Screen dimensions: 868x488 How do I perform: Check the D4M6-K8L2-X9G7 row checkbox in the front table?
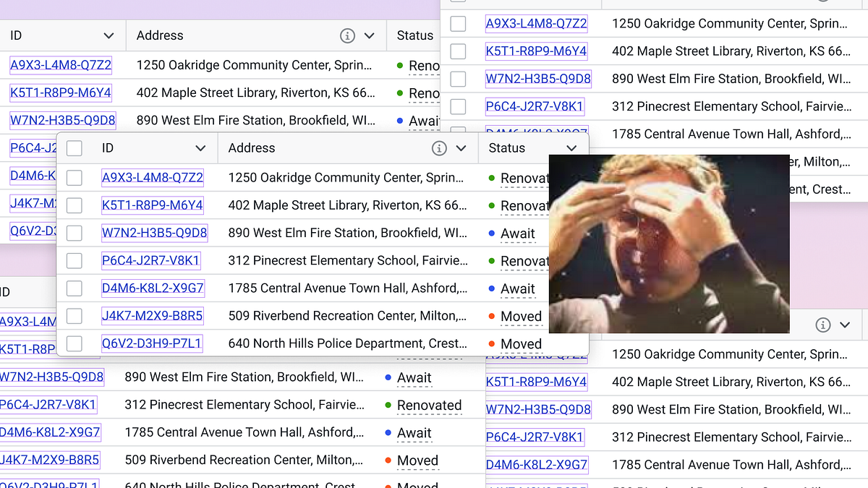(74, 288)
